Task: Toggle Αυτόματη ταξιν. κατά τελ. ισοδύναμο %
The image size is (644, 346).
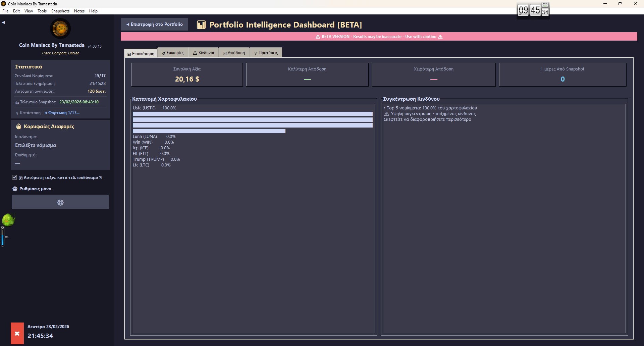Action: pos(15,177)
